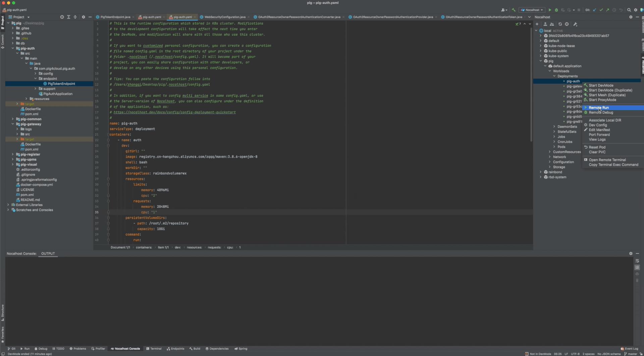Refresh the Nocalhost cluster list icon
Viewport: 644px width, 356px height.
click(560, 24)
